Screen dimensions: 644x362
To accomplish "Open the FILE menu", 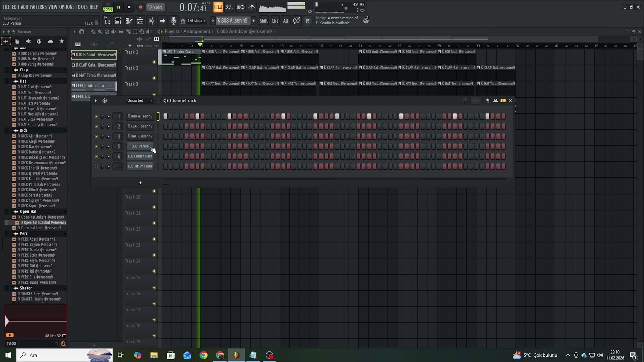I will [6, 7].
